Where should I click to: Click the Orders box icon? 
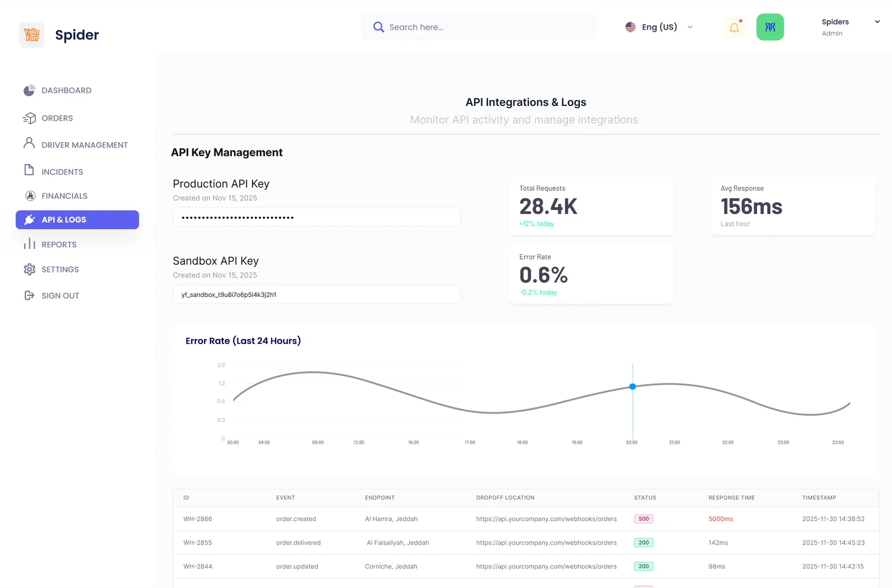point(30,118)
